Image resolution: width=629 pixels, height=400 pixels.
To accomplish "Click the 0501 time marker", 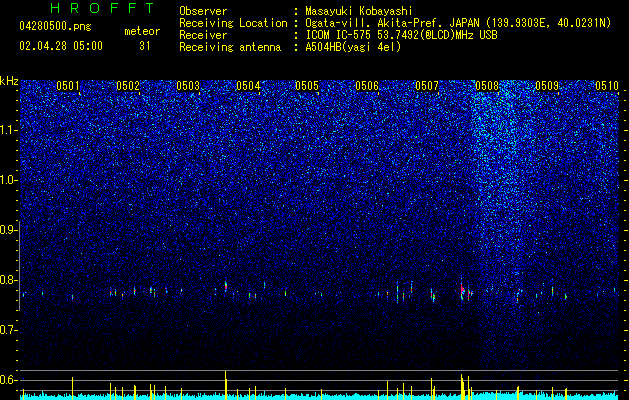I will pyautogui.click(x=68, y=85).
